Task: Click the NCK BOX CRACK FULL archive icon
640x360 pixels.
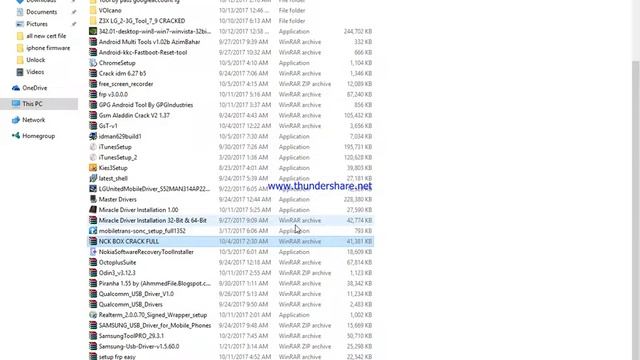Action: coord(93,241)
